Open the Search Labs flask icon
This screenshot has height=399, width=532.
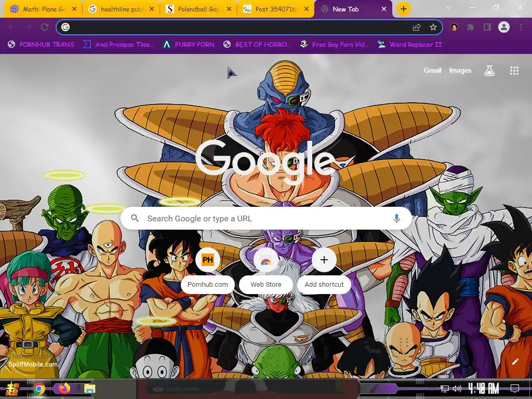pyautogui.click(x=489, y=71)
